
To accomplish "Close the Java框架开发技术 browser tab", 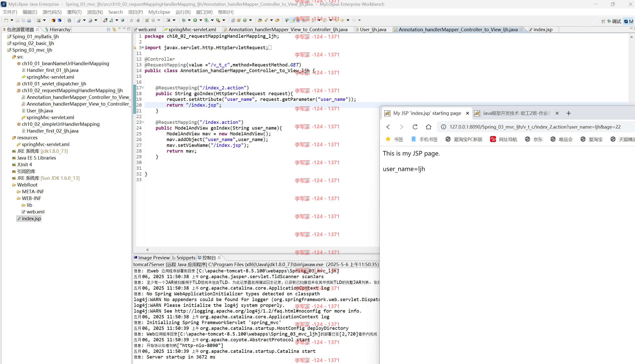I will pyautogui.click(x=557, y=113).
